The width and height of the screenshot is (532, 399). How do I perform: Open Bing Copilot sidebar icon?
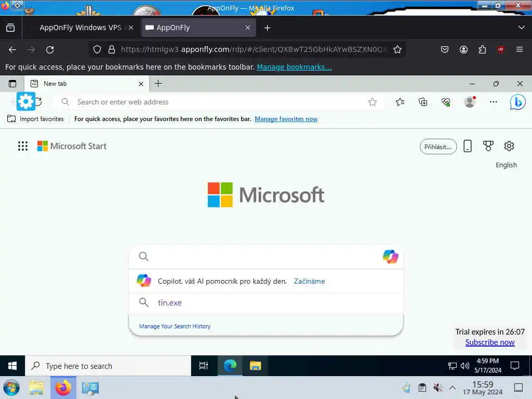518,102
